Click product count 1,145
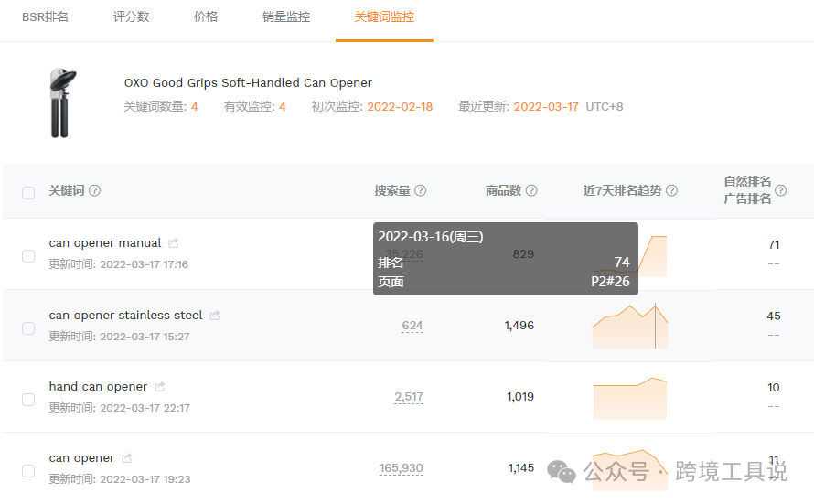Viewport: 814px width, 504px height. [x=520, y=468]
